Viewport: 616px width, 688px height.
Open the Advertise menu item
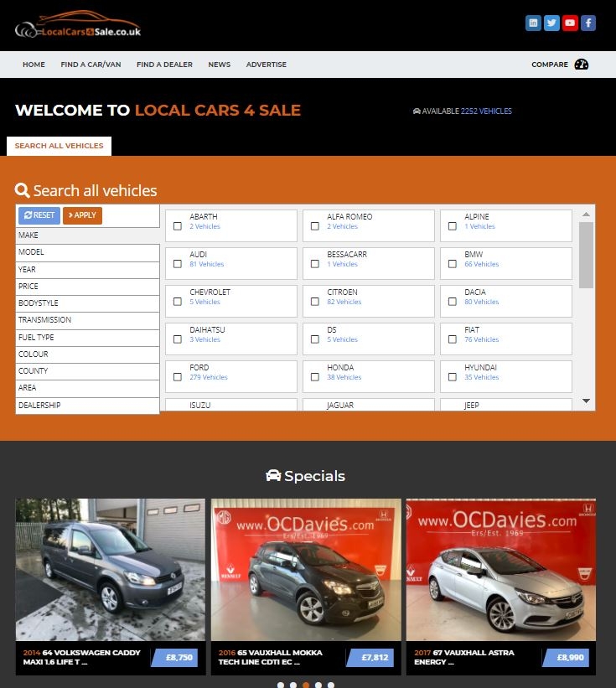267,65
